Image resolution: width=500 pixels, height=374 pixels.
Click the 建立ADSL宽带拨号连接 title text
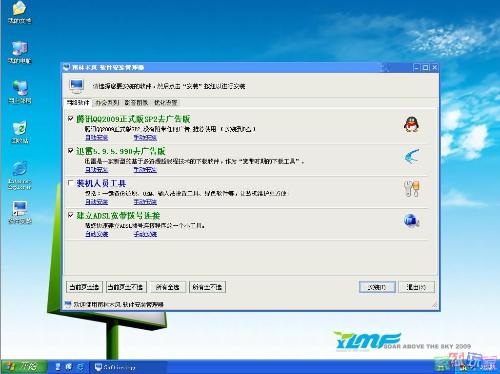[118, 216]
